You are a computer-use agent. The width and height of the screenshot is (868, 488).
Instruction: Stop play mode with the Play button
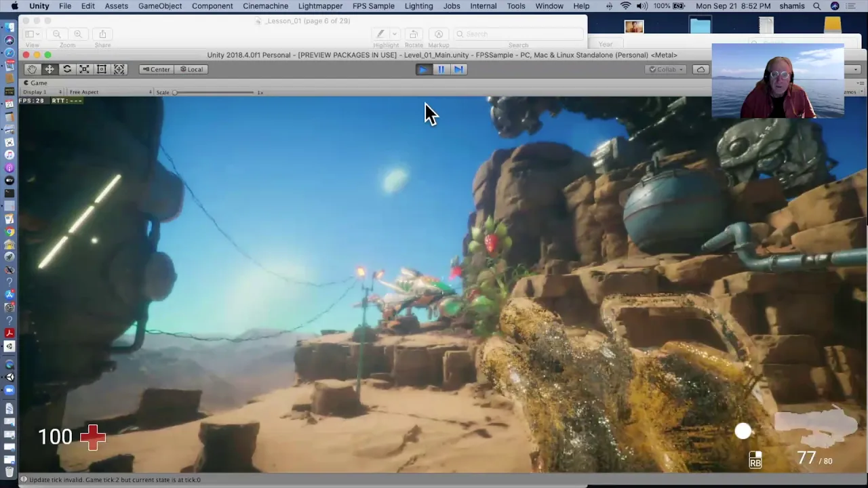tap(423, 69)
